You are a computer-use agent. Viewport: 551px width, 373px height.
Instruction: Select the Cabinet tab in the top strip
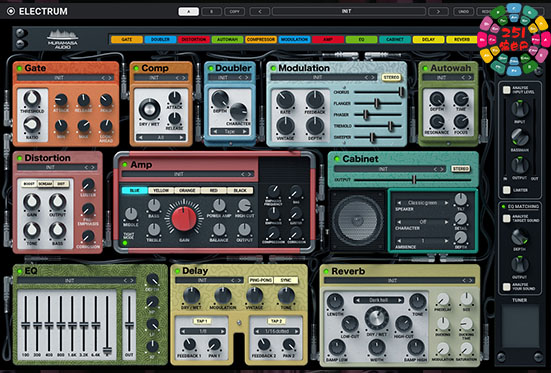click(x=395, y=40)
